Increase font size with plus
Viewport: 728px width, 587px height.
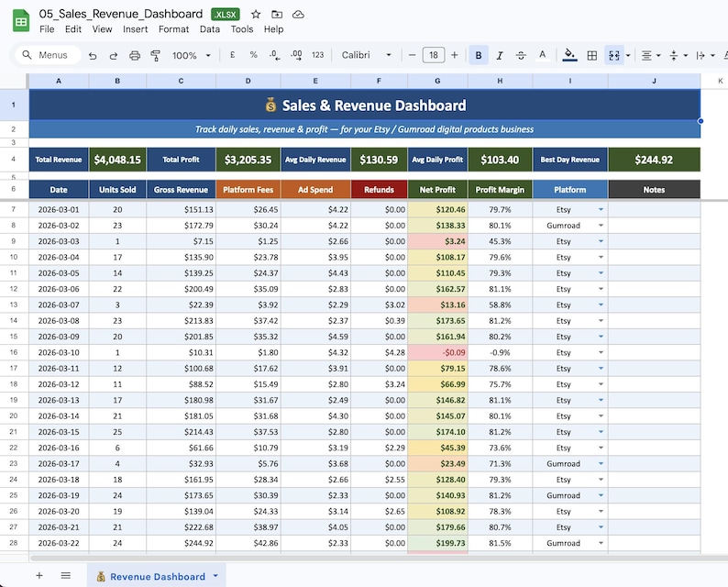tap(455, 55)
